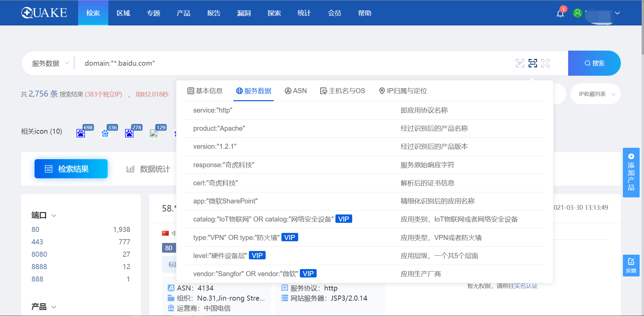This screenshot has height=316, width=644.
Task: Select the related icon with badge 698
Action: 80,133
